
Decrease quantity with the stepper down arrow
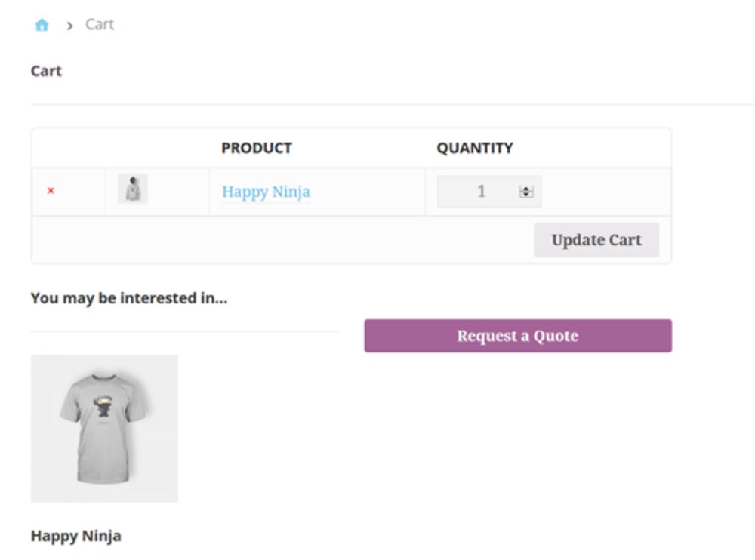526,195
